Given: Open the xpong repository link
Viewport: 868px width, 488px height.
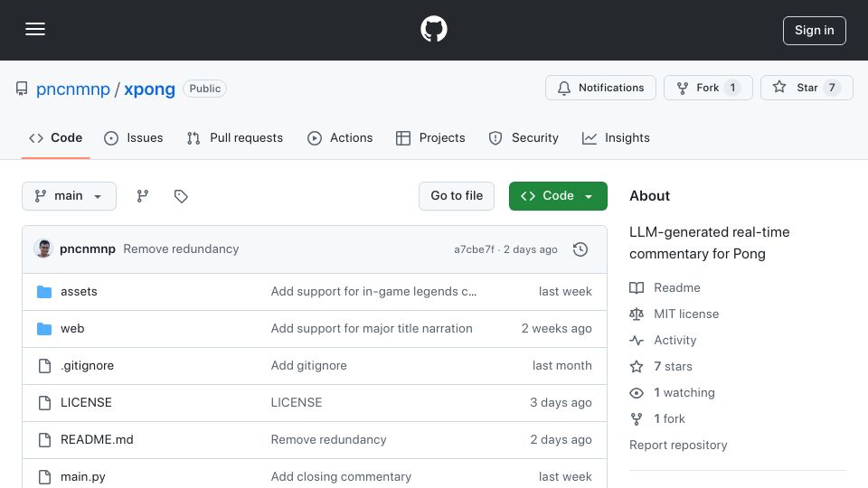Looking at the screenshot, I should coord(149,89).
